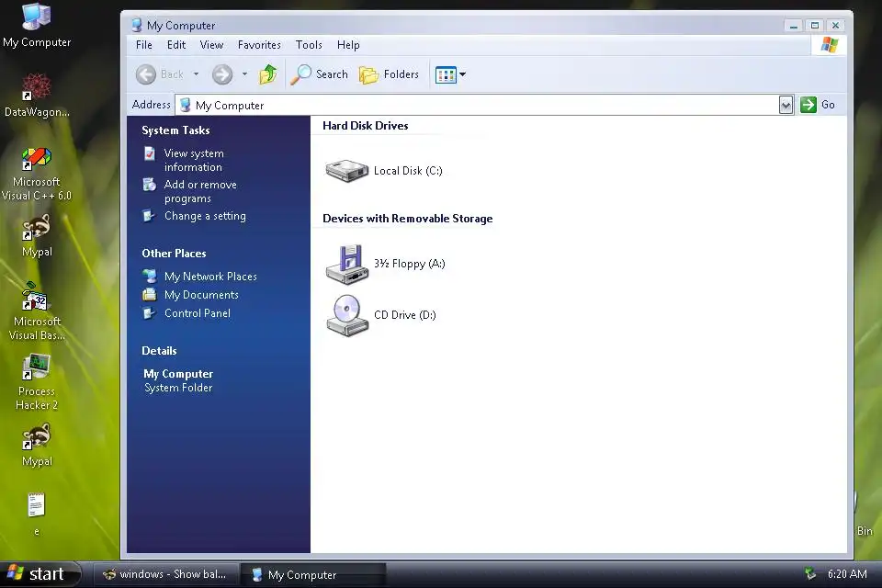Click the system tray notification icon
This screenshot has width=882, height=588.
(x=810, y=574)
